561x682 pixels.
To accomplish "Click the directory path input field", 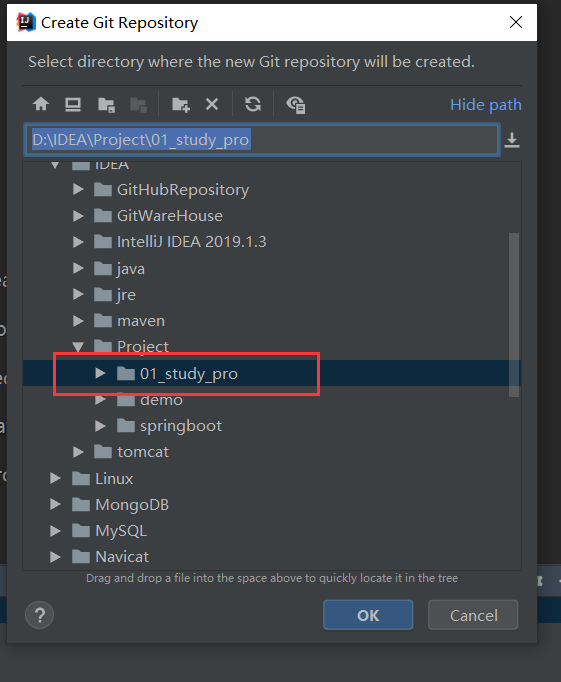I will (262, 140).
